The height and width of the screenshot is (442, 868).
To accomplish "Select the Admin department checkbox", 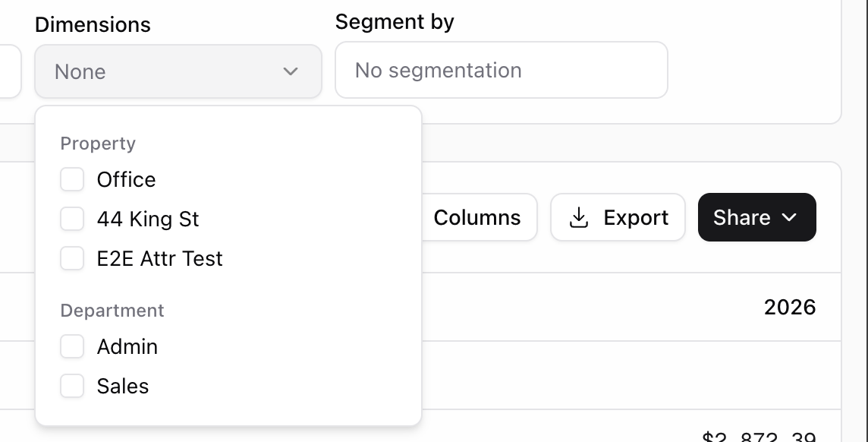I will pos(72,346).
